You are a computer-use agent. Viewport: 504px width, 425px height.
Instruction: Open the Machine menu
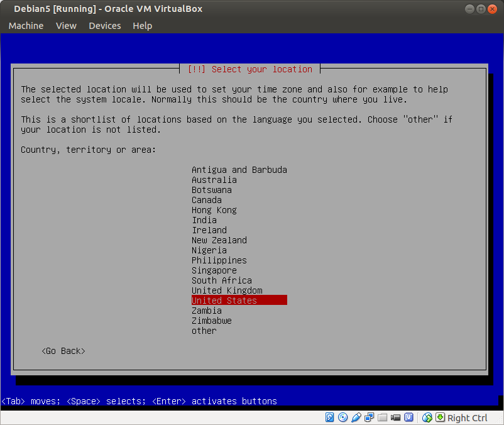point(26,26)
